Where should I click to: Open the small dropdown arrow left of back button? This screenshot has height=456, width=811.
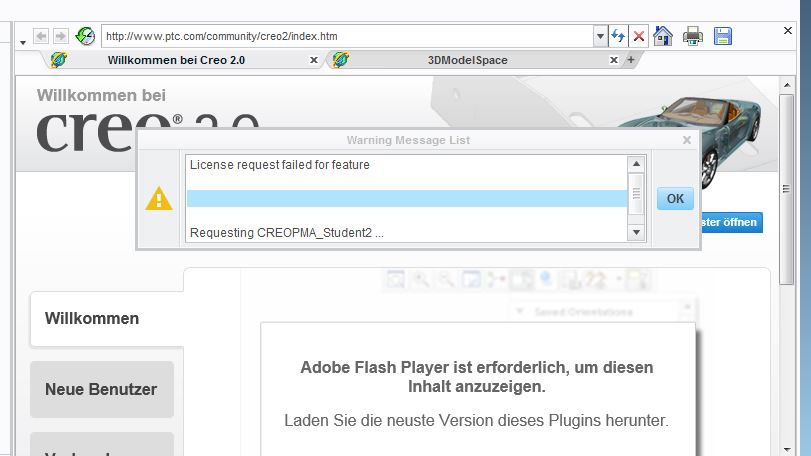[x=23, y=42]
